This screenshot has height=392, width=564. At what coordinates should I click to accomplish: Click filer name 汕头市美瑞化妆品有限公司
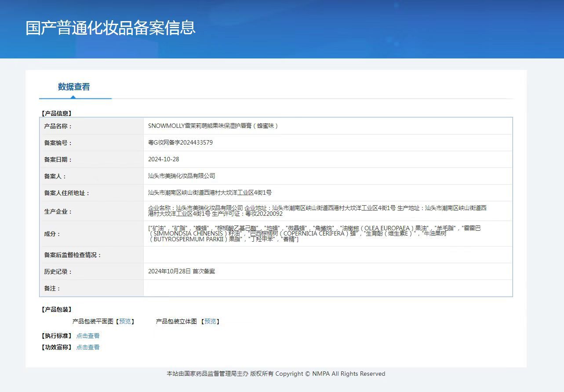click(x=182, y=176)
